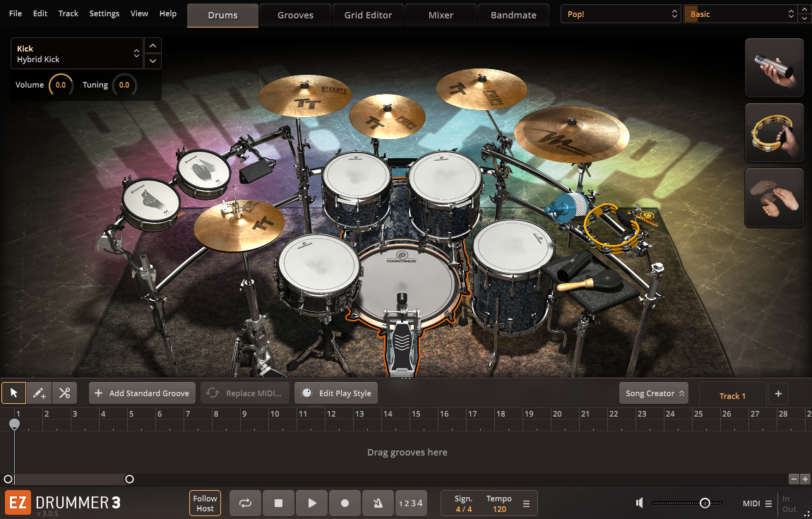Collapse the Song Creator panel
Viewport: 812px width, 519px height.
click(653, 393)
